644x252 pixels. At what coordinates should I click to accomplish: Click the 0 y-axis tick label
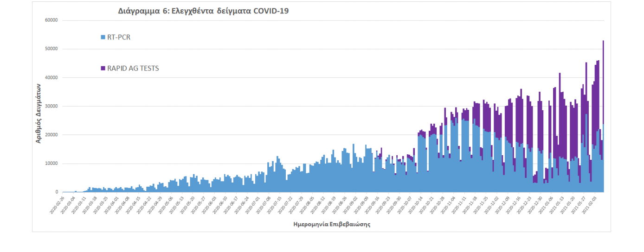point(57,192)
